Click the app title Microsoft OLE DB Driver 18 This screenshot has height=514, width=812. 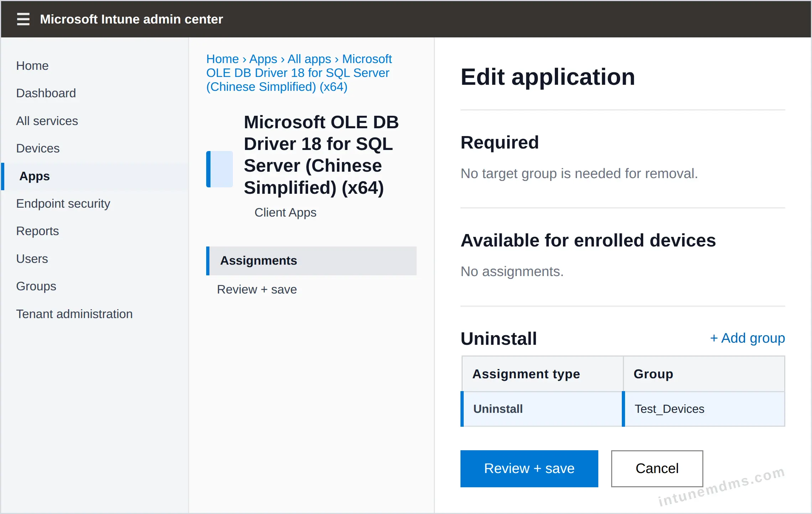pyautogui.click(x=321, y=155)
